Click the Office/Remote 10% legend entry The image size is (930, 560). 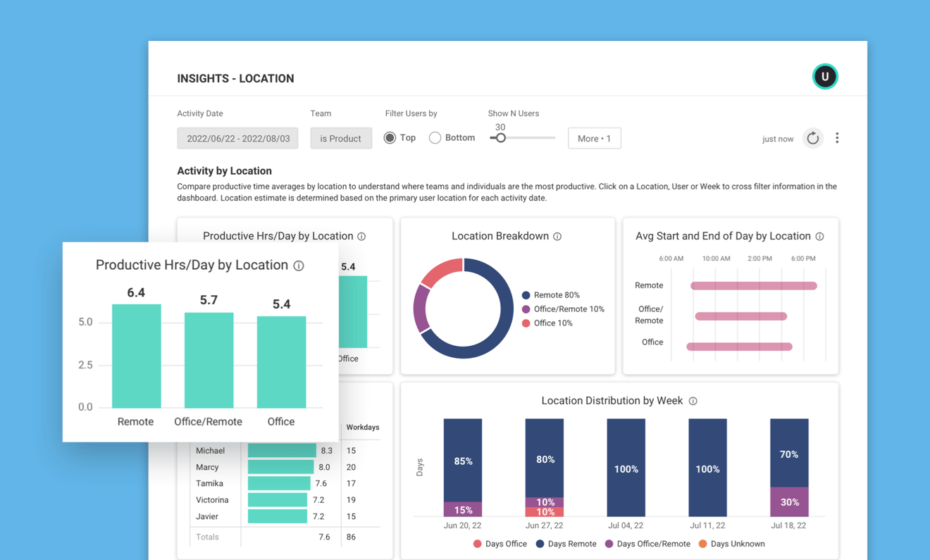pyautogui.click(x=563, y=309)
